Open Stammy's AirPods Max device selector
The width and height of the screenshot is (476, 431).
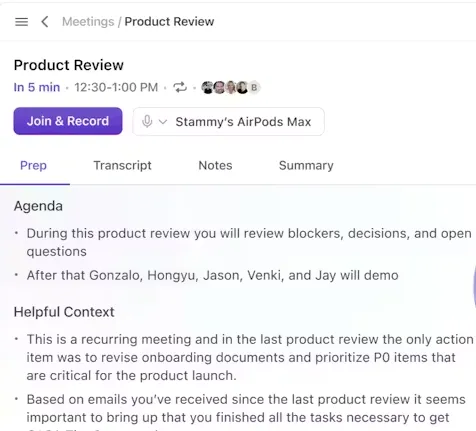pos(228,121)
